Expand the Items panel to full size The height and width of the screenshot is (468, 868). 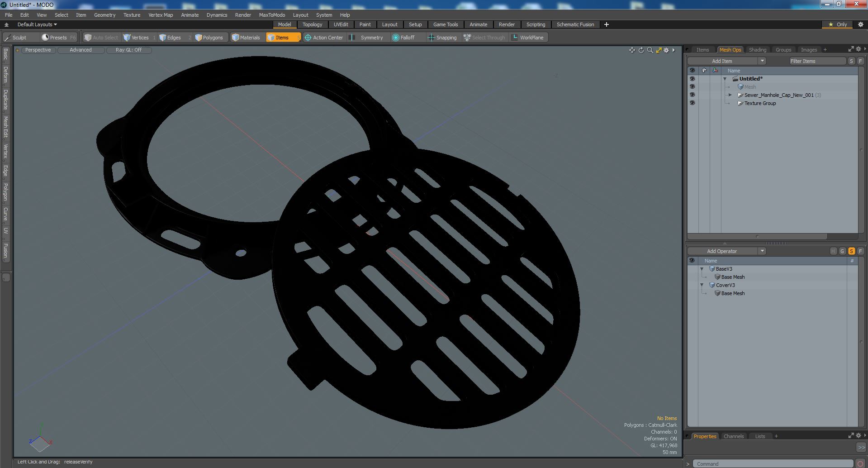tap(851, 49)
